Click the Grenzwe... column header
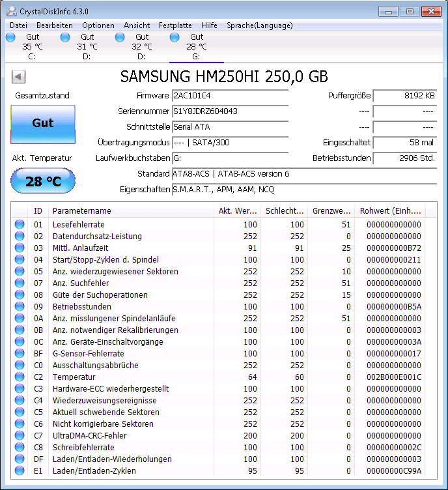 pos(331,211)
